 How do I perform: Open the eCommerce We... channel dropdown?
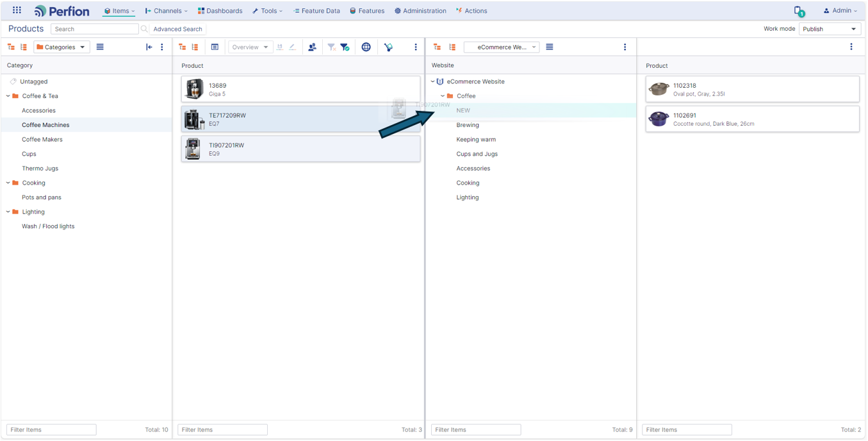pos(502,47)
